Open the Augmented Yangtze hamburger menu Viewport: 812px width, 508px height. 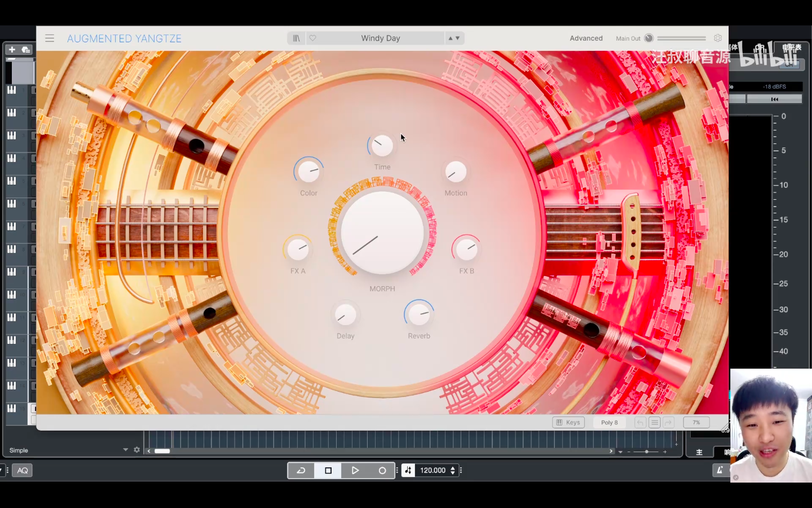[50, 38]
